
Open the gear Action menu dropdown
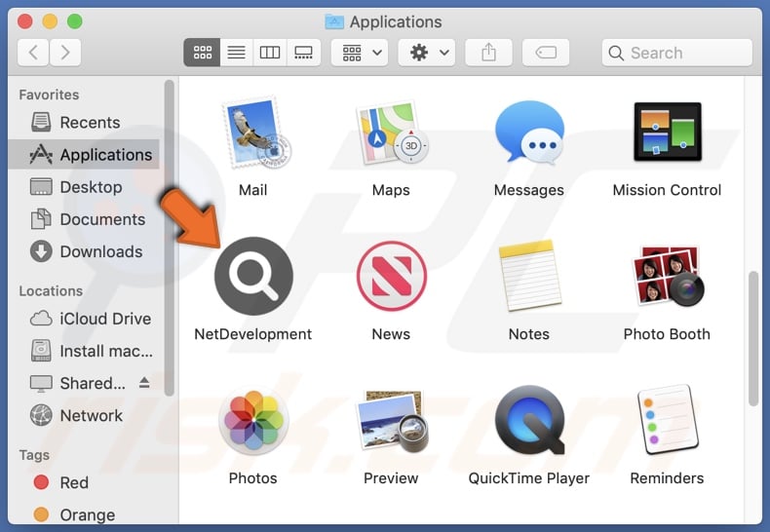point(427,52)
